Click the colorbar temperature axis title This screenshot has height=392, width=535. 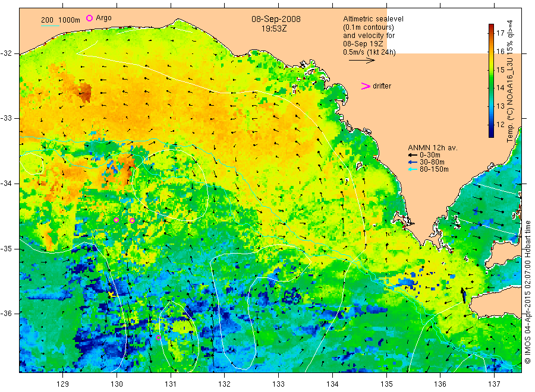click(x=510, y=81)
